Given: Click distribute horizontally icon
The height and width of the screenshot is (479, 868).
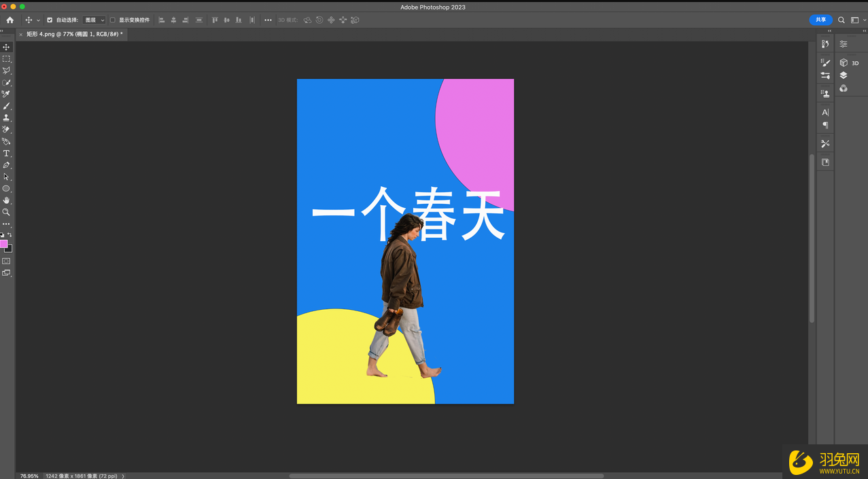Looking at the screenshot, I should point(252,20).
